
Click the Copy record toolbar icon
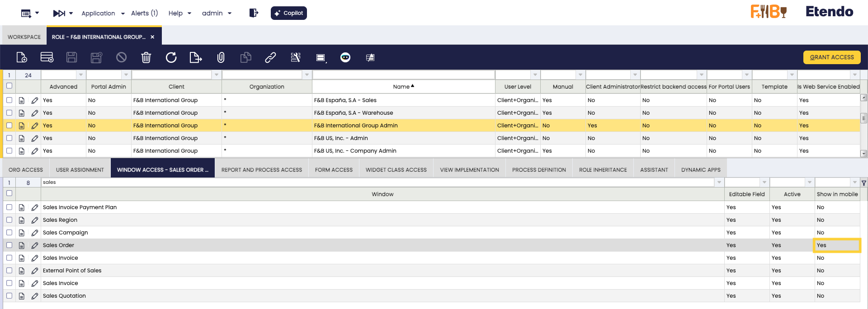245,57
